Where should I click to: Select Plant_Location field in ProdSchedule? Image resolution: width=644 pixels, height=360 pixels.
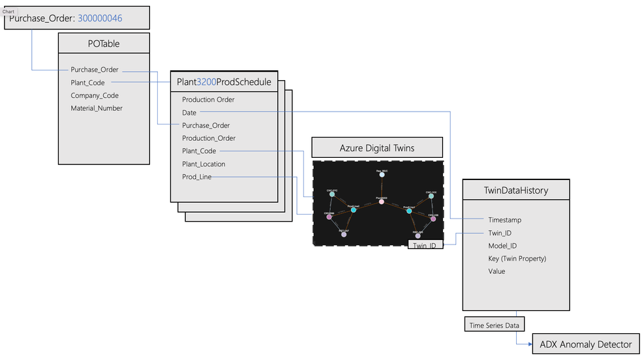(x=204, y=164)
